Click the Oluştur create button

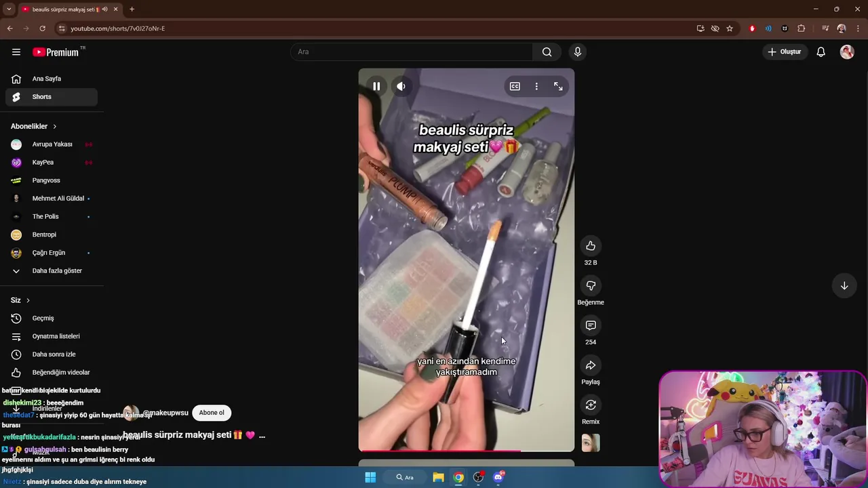tap(785, 52)
